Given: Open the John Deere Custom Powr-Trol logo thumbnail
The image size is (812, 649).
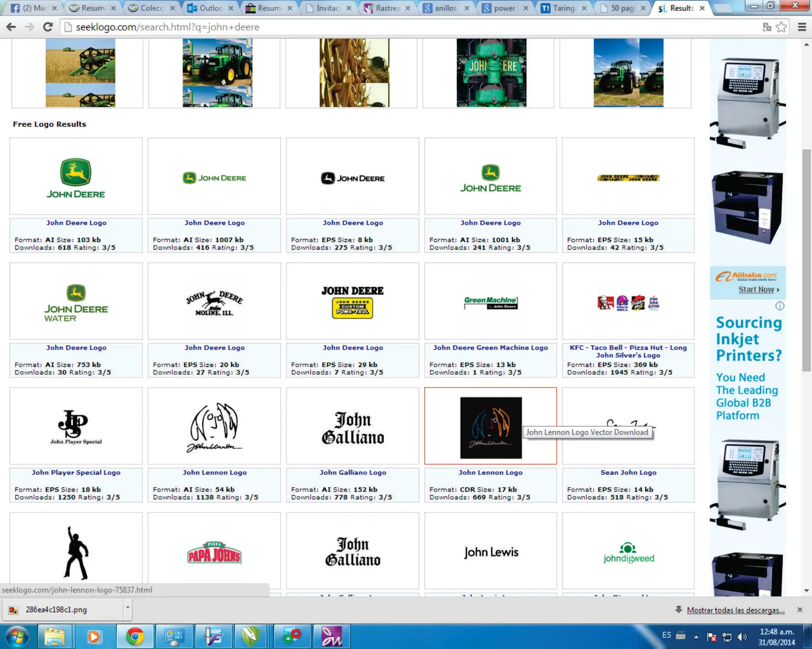Looking at the screenshot, I should coord(353,301).
